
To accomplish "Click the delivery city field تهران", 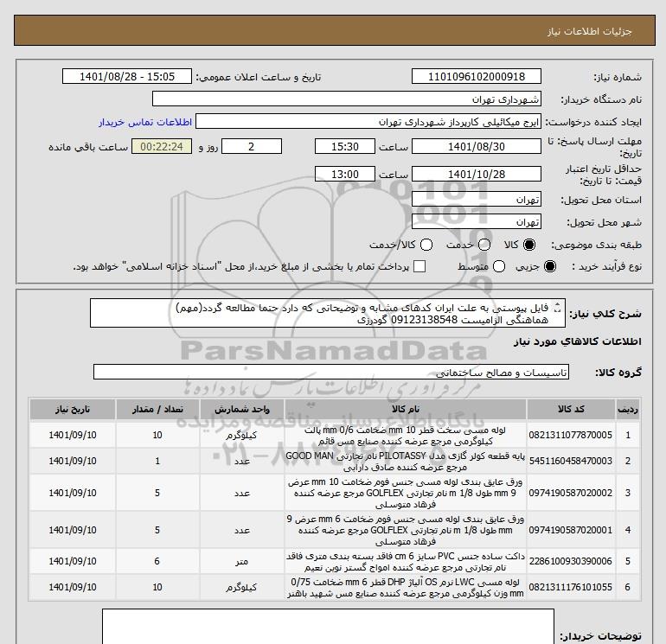I will pos(476,222).
